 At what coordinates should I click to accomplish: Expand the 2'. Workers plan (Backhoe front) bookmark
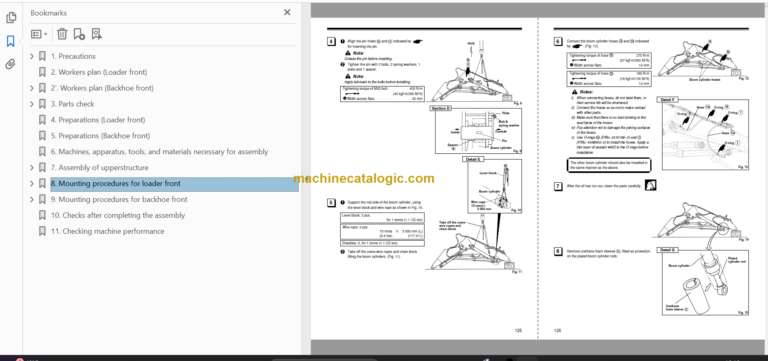[x=32, y=88]
